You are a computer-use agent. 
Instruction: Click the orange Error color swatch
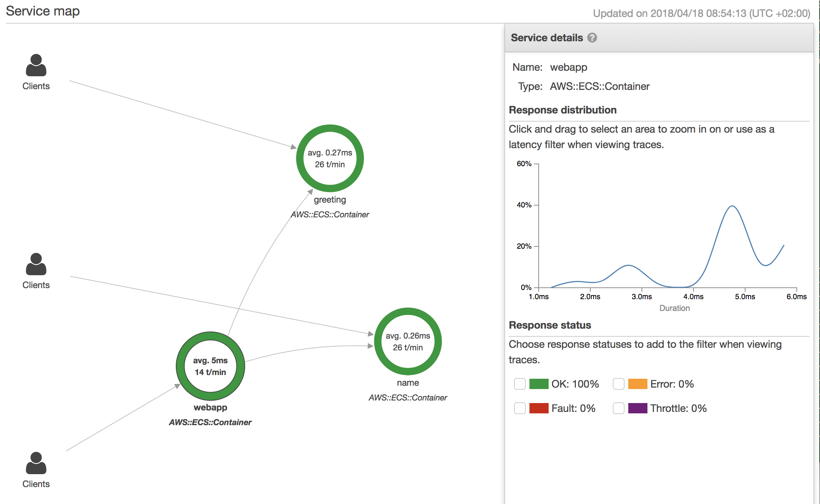637,384
